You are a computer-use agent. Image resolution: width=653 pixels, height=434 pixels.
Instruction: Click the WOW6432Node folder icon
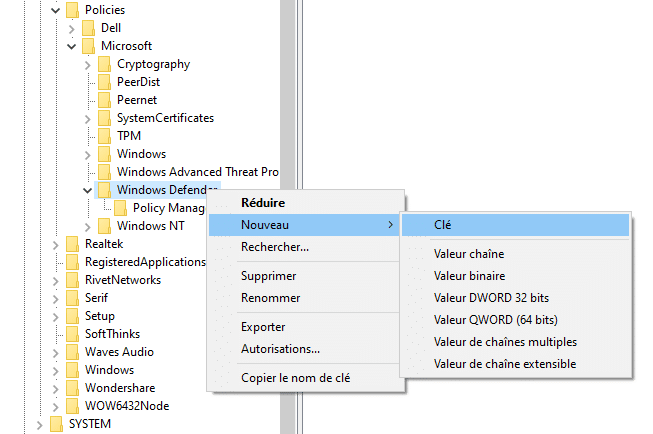[72, 406]
